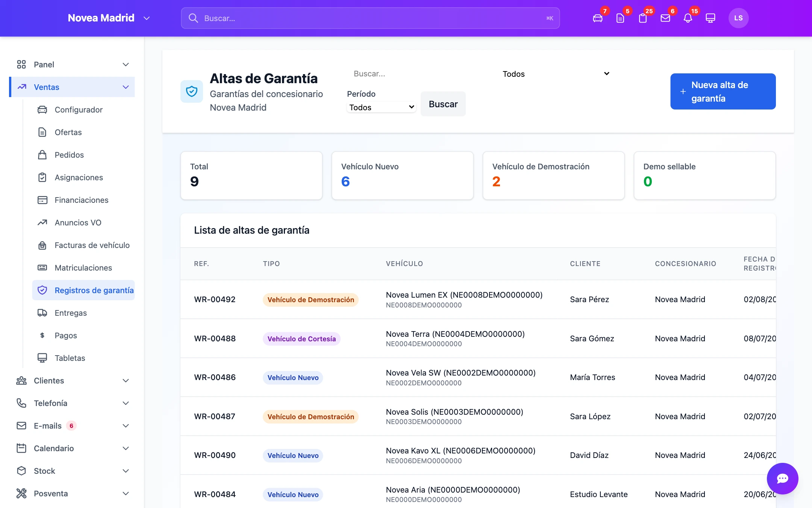
Task: Click client name María Torres
Action: point(592,377)
